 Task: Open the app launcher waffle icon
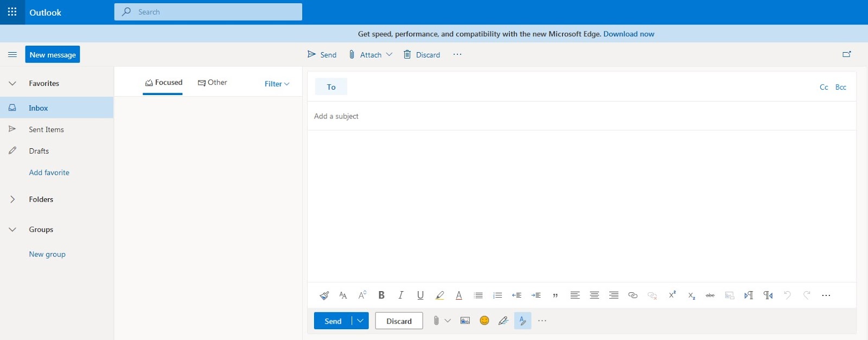12,12
